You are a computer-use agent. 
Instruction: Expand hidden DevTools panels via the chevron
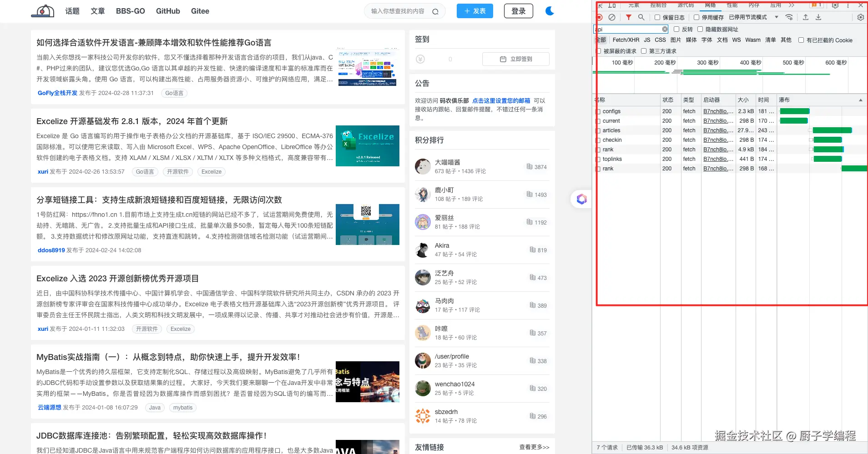tap(792, 5)
